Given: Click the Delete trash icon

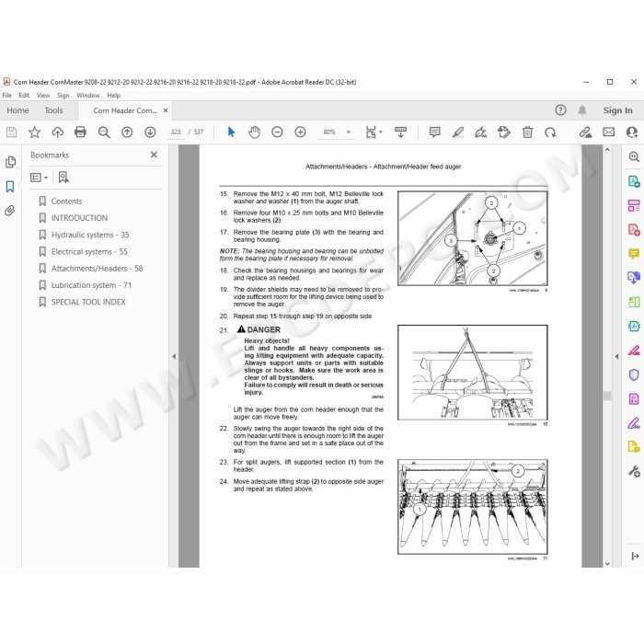Looking at the screenshot, I should pyautogui.click(x=527, y=132).
